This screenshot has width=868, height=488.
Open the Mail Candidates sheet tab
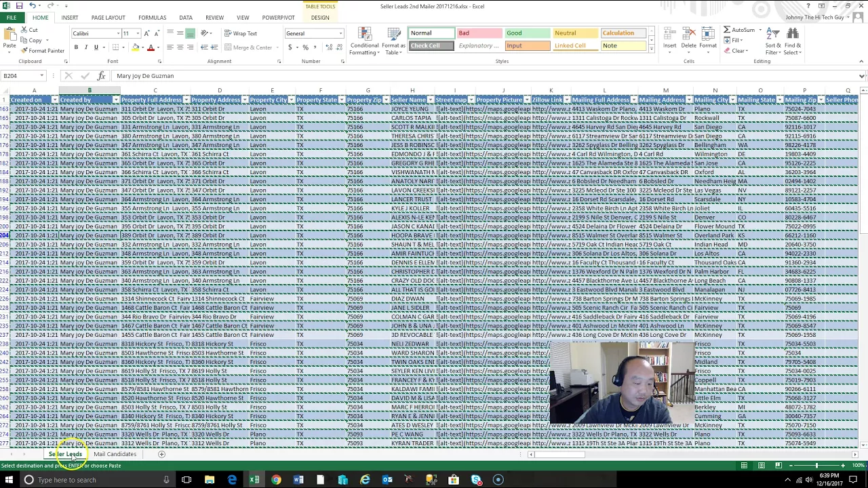point(115,454)
